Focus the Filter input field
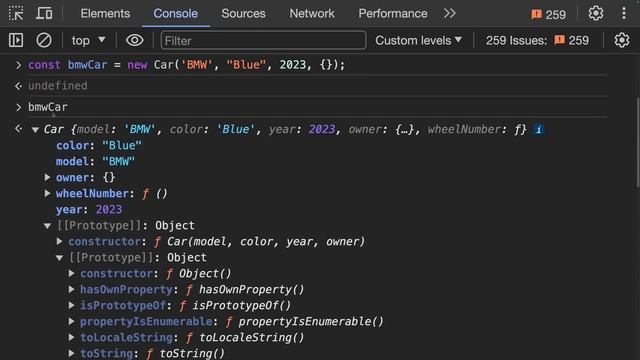Viewport: 640px width, 360px height. 263,40
